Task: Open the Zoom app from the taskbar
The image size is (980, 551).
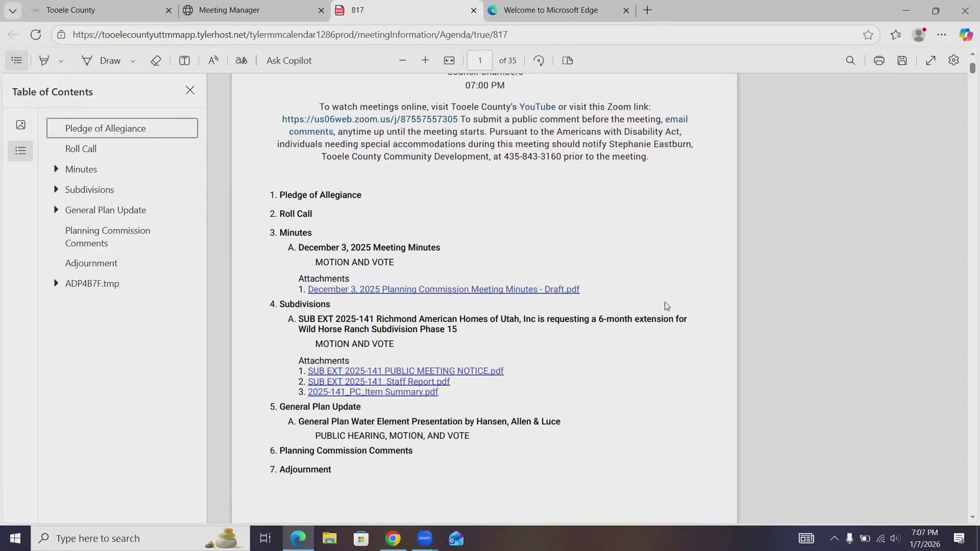Action: [x=425, y=538]
